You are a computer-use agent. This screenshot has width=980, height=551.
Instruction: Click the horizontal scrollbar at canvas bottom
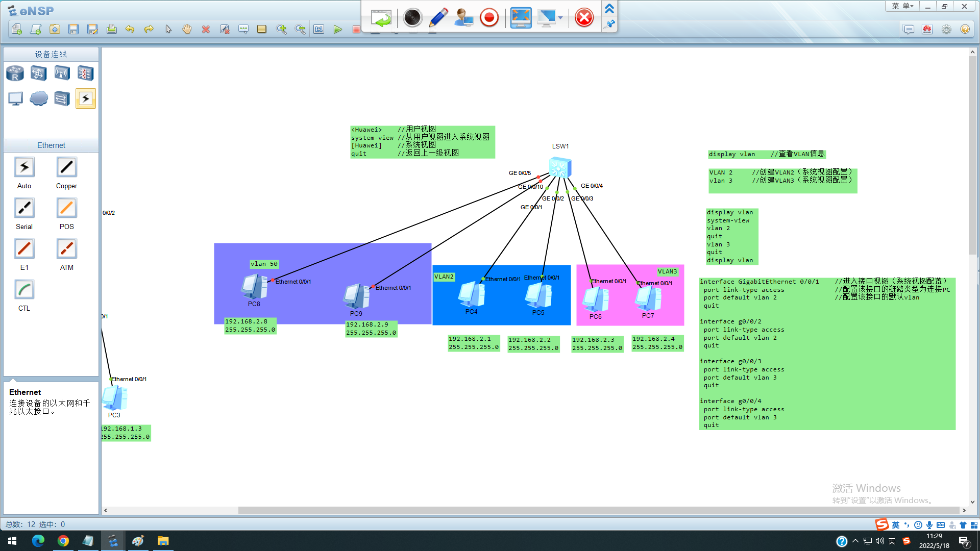point(597,510)
